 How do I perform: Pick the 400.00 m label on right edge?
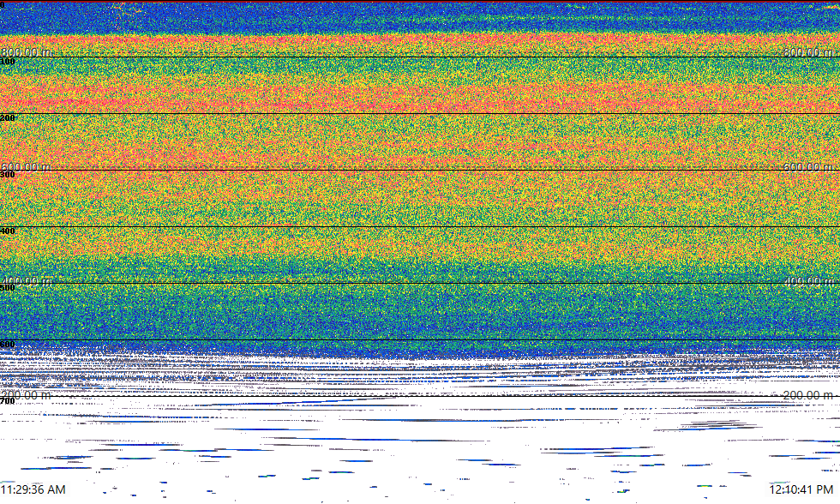tap(808, 280)
